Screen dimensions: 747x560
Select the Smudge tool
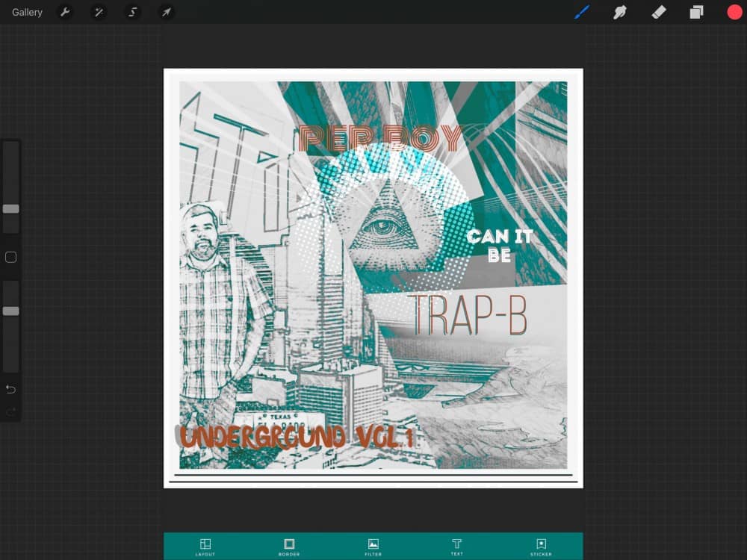click(620, 12)
